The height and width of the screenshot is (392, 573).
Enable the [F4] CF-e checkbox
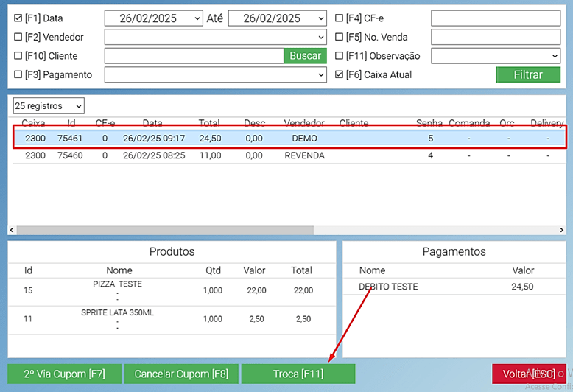point(339,18)
